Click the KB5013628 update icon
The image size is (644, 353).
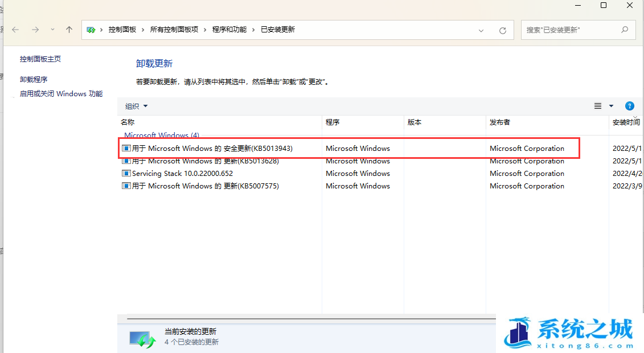126,161
